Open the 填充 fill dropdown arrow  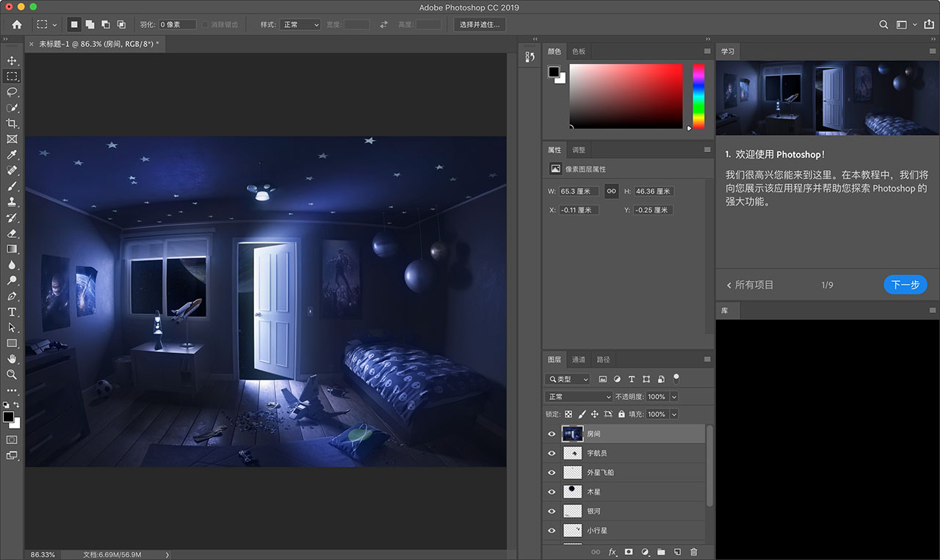click(x=673, y=414)
